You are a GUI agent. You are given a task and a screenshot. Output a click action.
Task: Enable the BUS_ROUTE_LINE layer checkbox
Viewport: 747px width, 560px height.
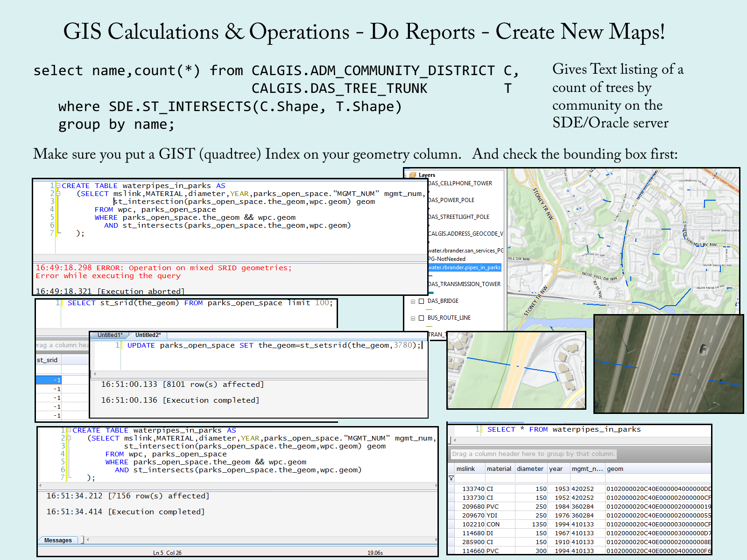click(421, 318)
